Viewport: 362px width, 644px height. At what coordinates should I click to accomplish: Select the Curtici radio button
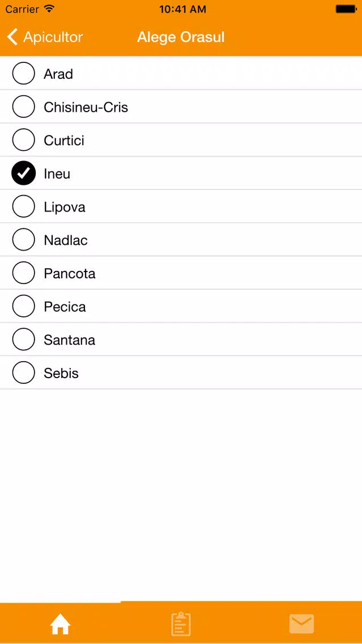tap(23, 140)
